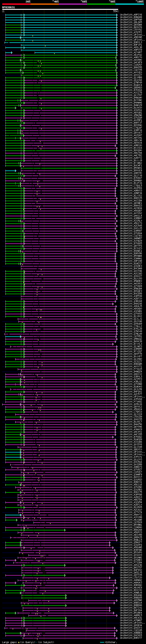This screenshot has height=644, width=146.
Task: Select the query sequence label BP039631
Action: 8,7
